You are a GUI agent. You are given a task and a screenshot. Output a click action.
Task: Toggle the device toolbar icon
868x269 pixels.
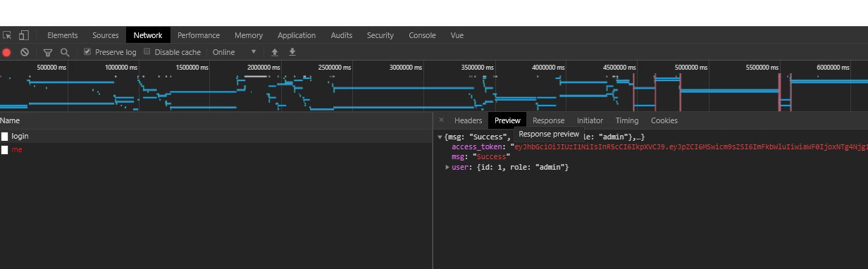pos(23,35)
